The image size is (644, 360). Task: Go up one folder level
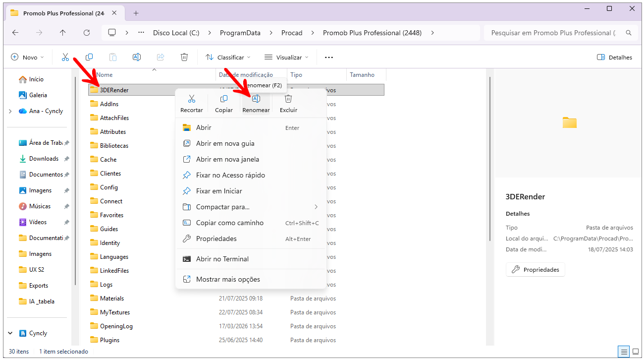62,33
